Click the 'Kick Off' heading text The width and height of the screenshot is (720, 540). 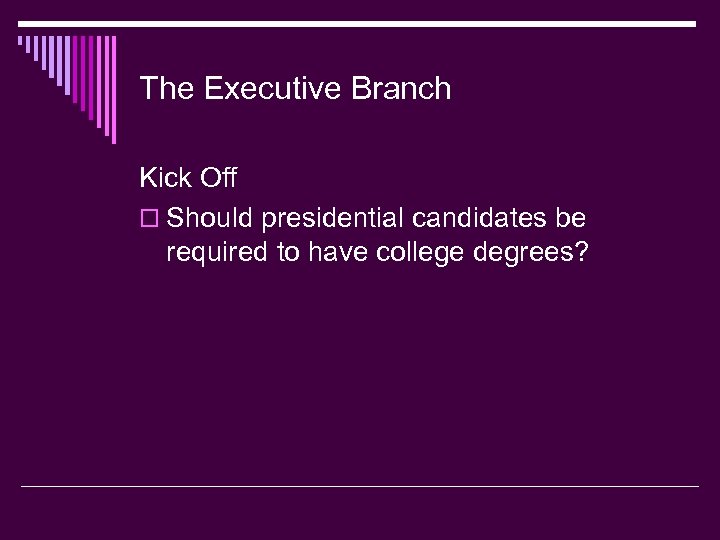(188, 179)
